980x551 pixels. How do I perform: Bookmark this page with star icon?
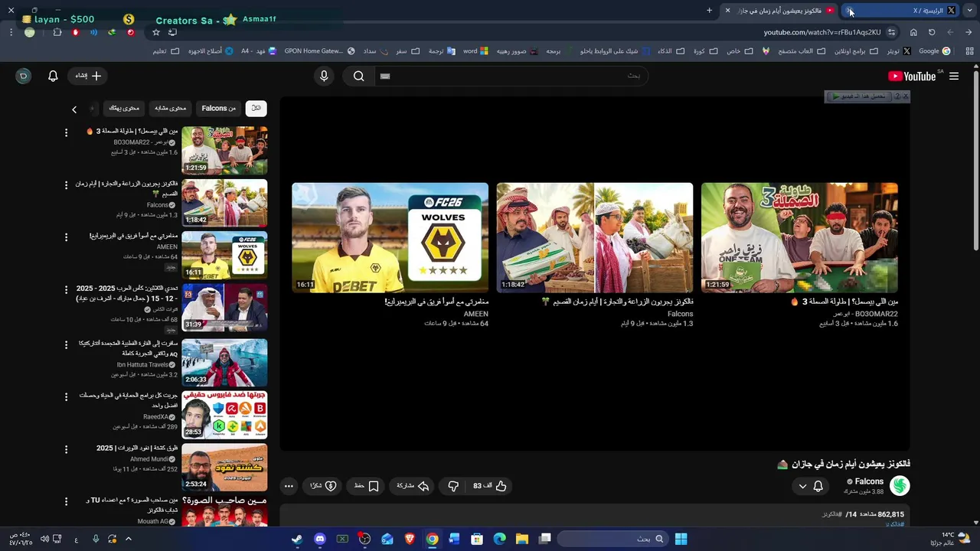[156, 32]
